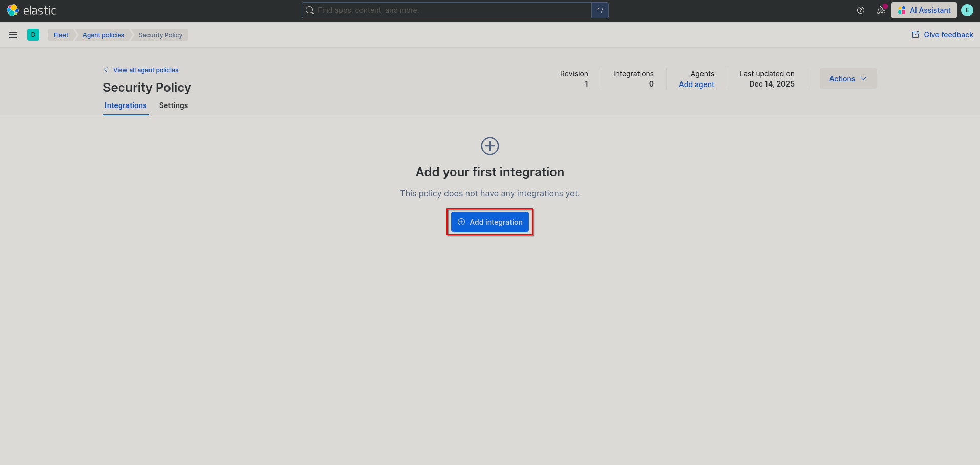Click the no integrations yet message
Screen dimensions: 980x465
[490, 193]
